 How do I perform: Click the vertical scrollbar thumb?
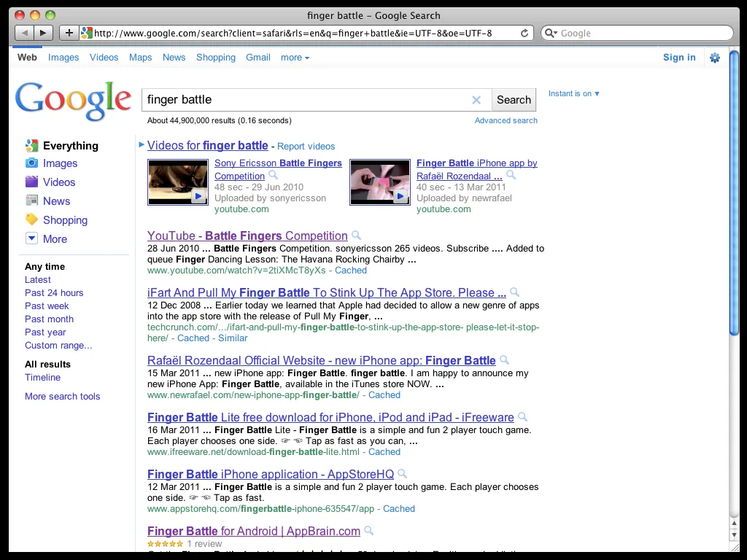click(734, 192)
